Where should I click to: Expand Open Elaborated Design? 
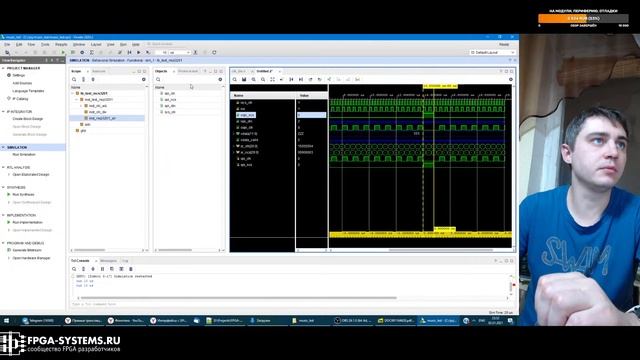(x=9, y=174)
